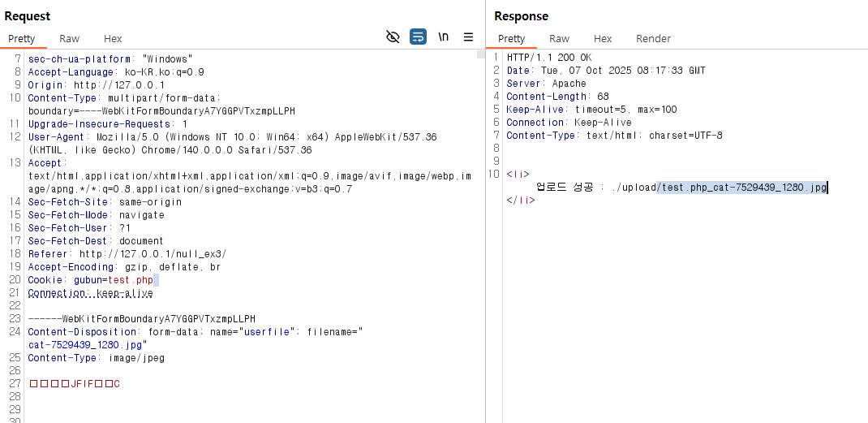Switch Request view to Raw tab
This screenshot has width=868, height=423.
(70, 39)
